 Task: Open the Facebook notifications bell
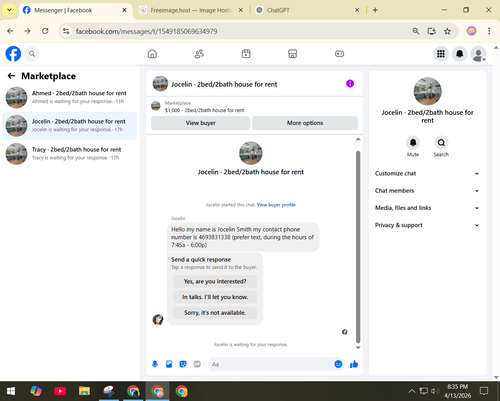[x=460, y=54]
